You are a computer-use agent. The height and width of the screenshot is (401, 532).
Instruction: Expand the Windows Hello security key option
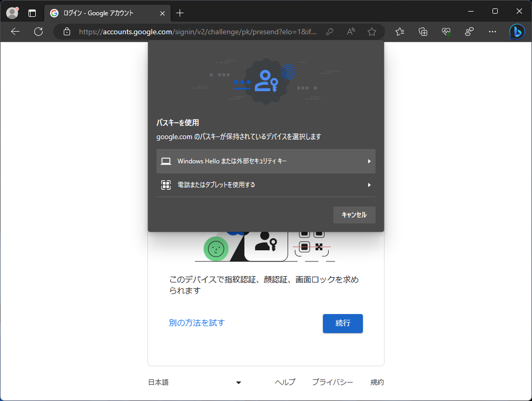click(266, 161)
